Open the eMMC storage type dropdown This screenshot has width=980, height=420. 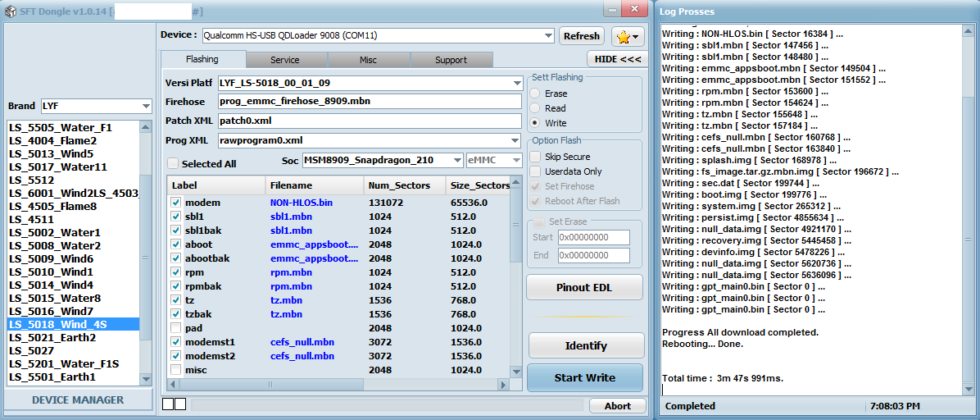coord(516,160)
